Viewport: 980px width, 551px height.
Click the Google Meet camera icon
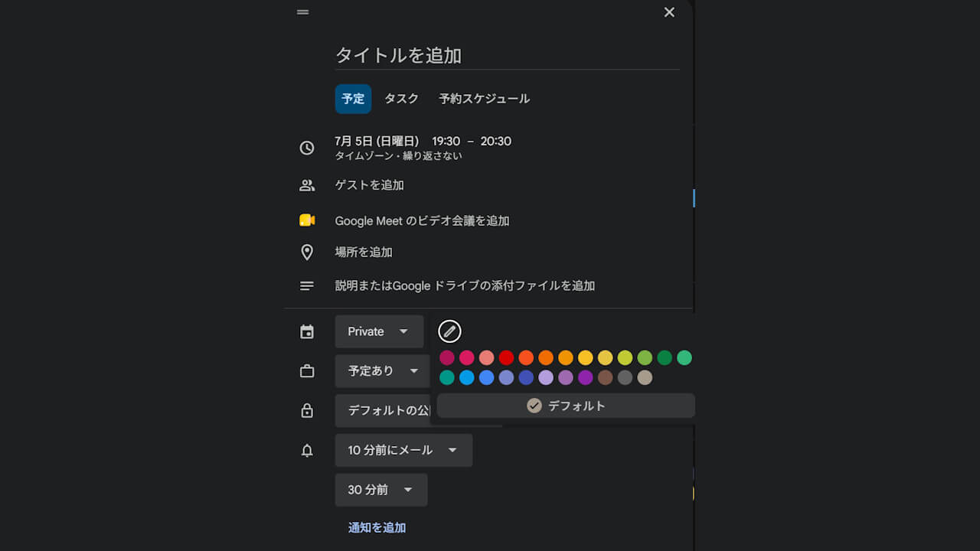[307, 220]
